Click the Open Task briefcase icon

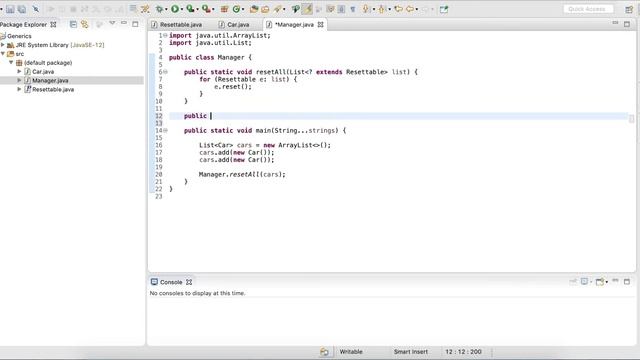[x=265, y=9]
